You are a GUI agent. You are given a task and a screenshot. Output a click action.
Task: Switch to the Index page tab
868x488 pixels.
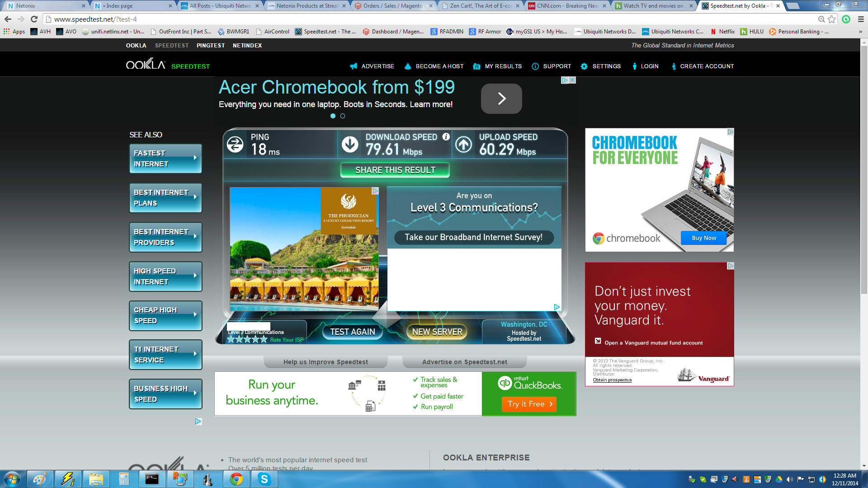coord(133,6)
